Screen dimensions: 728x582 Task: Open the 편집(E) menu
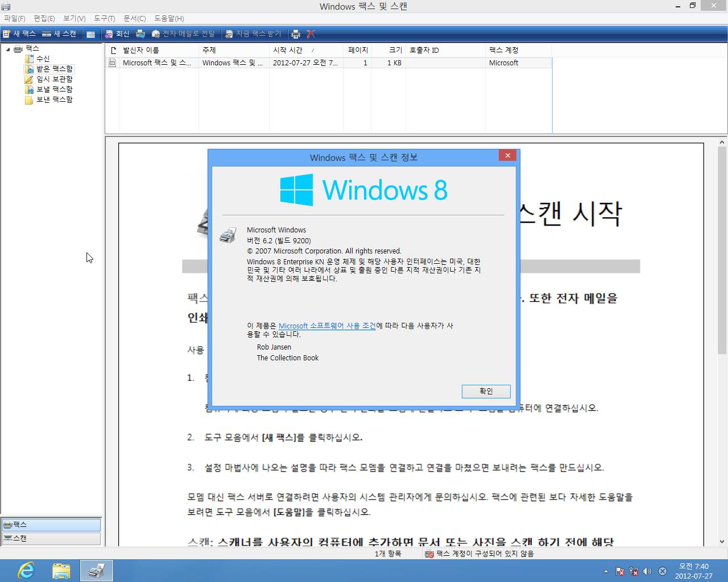click(44, 19)
